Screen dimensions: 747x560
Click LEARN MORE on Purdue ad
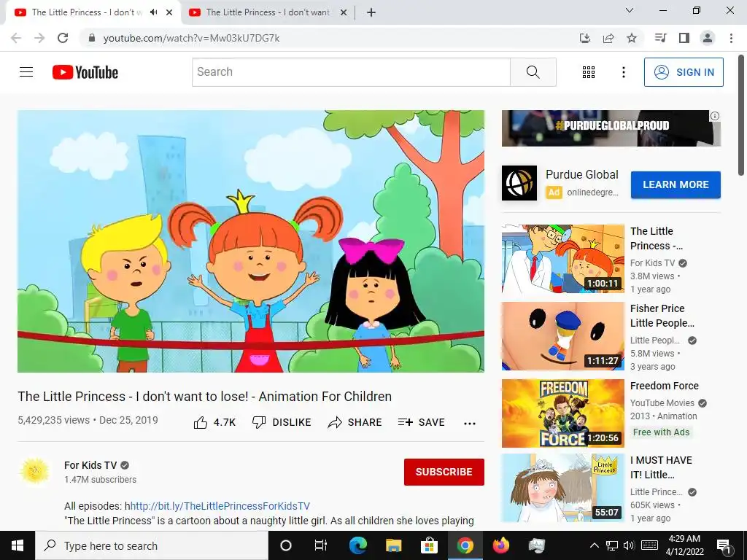click(676, 184)
